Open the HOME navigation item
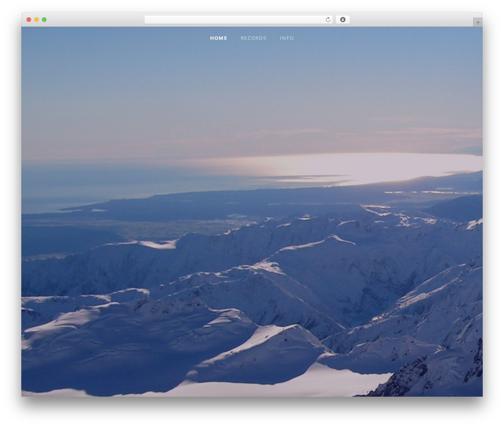The image size is (504, 427). click(x=219, y=38)
